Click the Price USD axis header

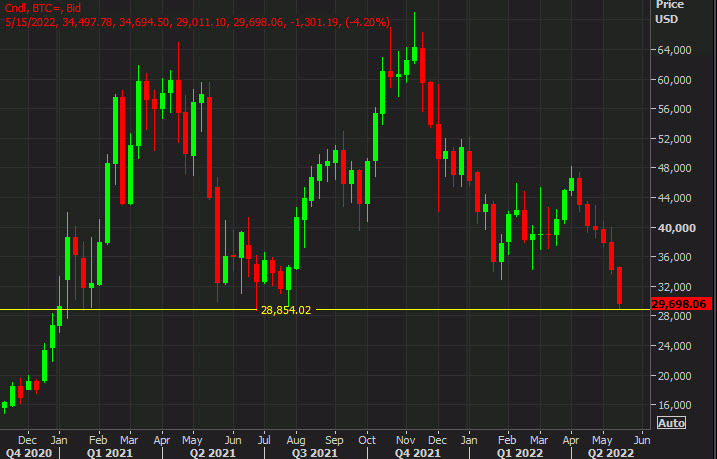coord(668,12)
